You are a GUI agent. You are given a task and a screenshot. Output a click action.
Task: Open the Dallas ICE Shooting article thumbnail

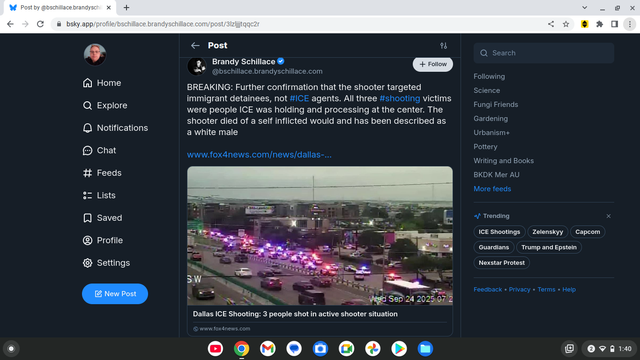click(320, 236)
